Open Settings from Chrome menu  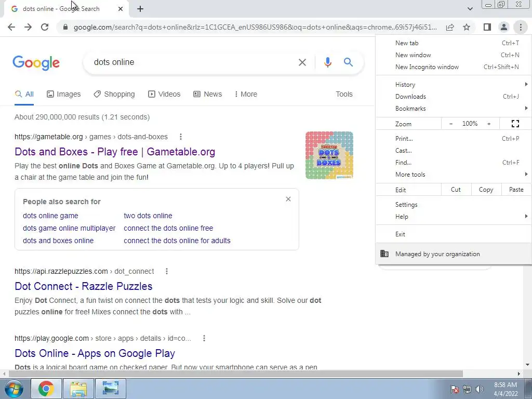[454, 205]
